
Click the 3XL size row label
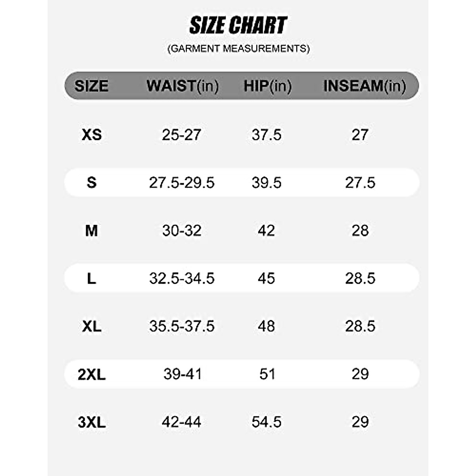coord(92,422)
